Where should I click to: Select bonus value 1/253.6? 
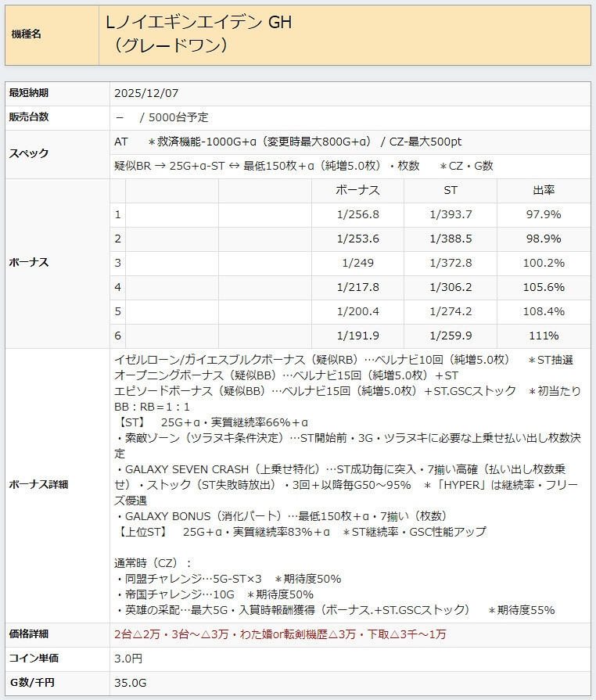coord(358,239)
